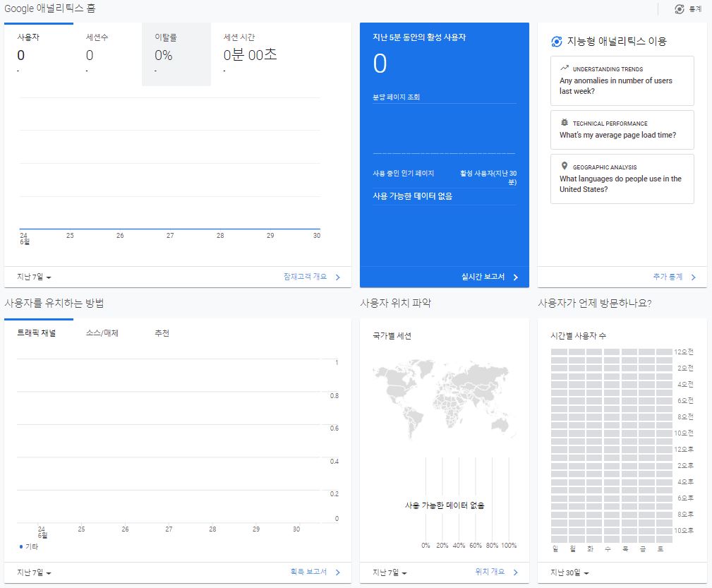Click the 분당 페이지 조회 label
The image size is (712, 588).
pos(396,97)
